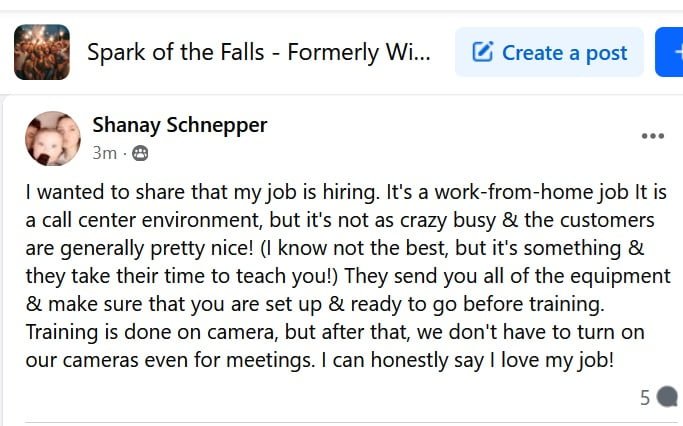
Task: Click the comment bubble icon
Action: (x=668, y=397)
